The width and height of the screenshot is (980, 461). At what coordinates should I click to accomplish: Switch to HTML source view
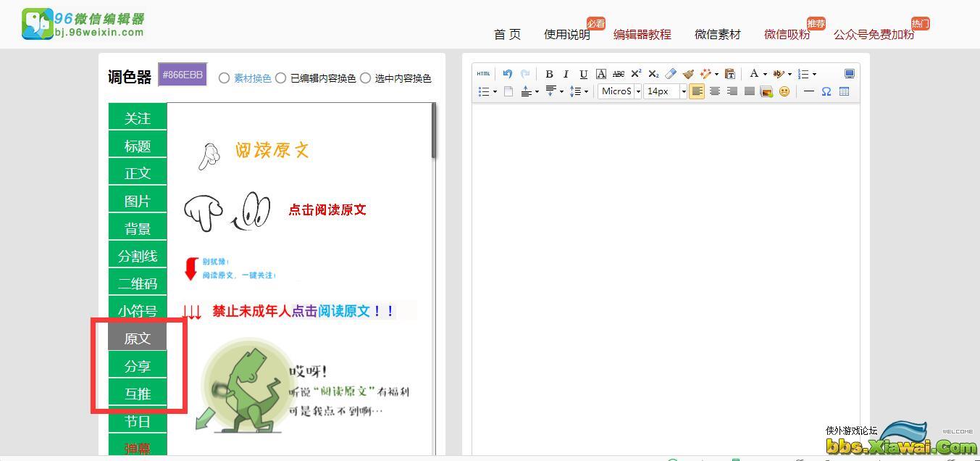(x=484, y=74)
